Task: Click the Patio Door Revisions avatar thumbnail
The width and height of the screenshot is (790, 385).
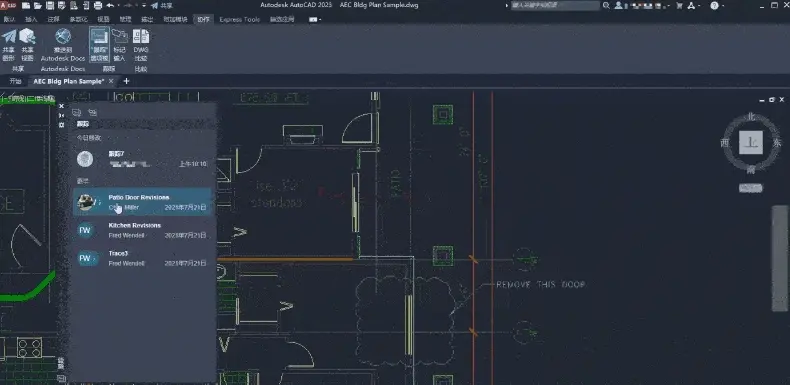Action: (86, 202)
